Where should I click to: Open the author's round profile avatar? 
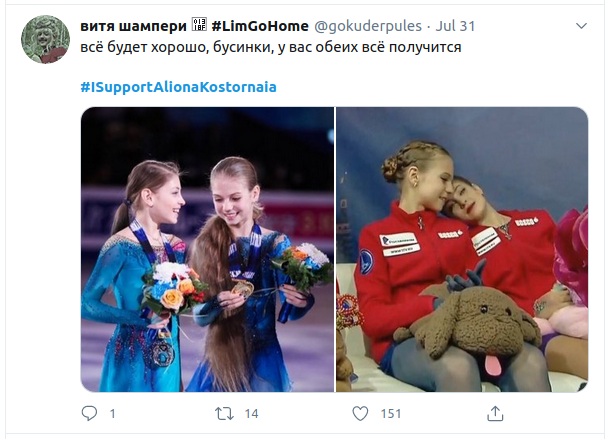tap(45, 39)
